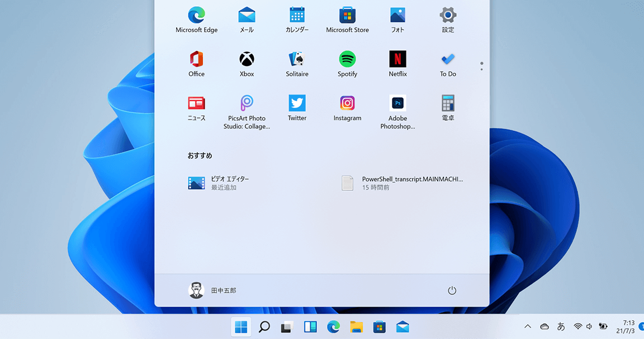Open the フォト app
The image size is (644, 339).
point(397,20)
